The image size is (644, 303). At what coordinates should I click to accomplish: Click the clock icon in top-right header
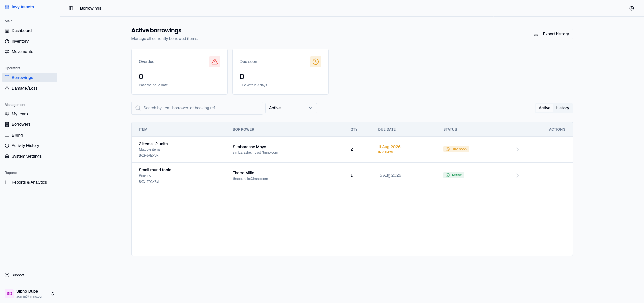(x=632, y=8)
